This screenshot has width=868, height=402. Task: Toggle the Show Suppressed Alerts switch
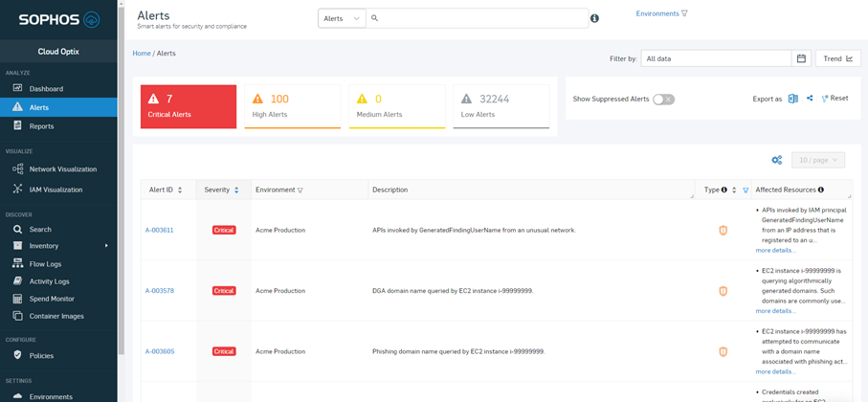[x=663, y=99]
